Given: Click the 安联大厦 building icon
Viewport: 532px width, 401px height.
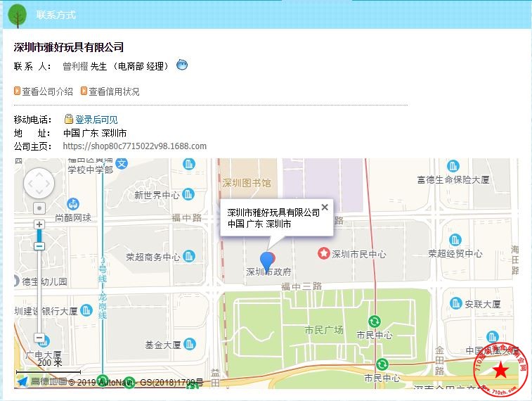Looking at the screenshot, I should point(455,303).
